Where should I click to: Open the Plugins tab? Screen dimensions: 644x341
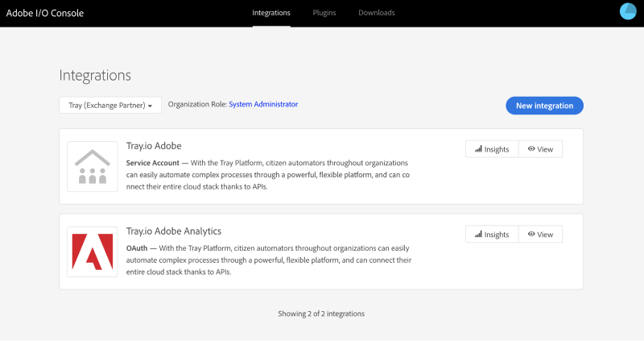click(324, 13)
